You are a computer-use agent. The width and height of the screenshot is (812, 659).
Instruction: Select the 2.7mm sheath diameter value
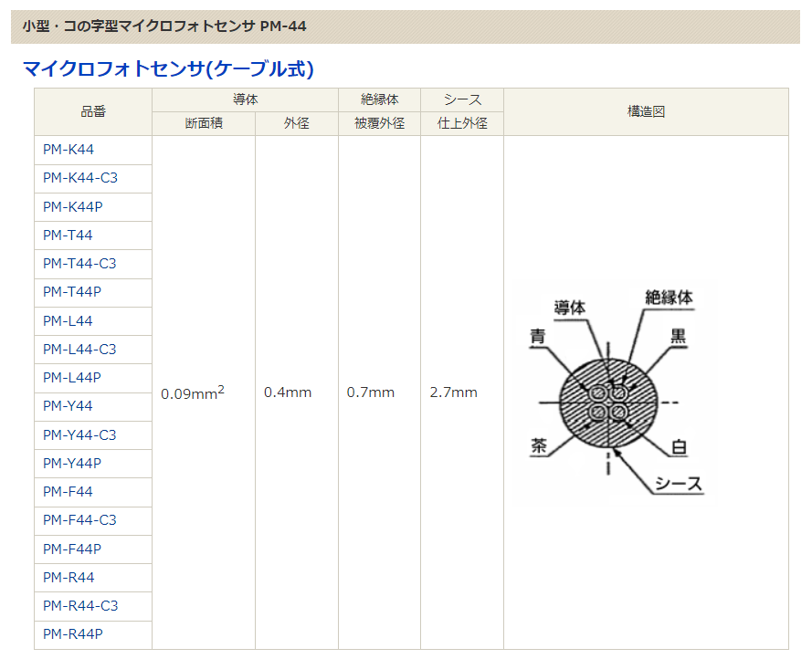pos(453,392)
